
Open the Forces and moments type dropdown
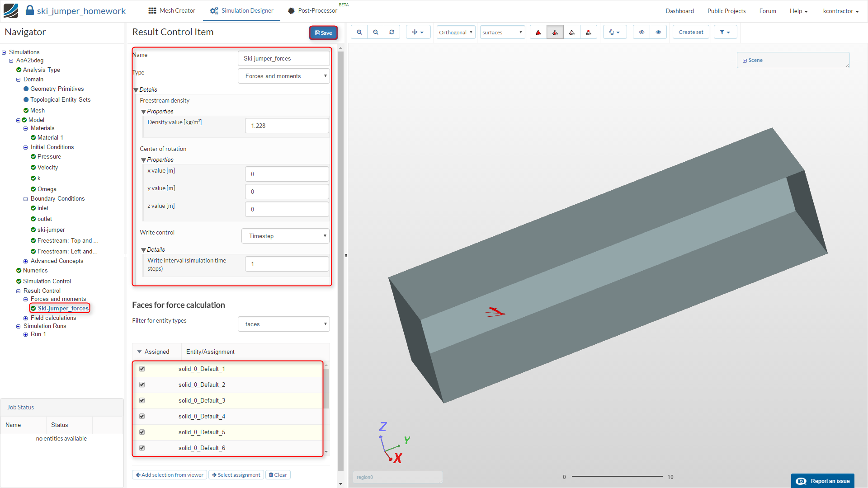[x=284, y=76]
